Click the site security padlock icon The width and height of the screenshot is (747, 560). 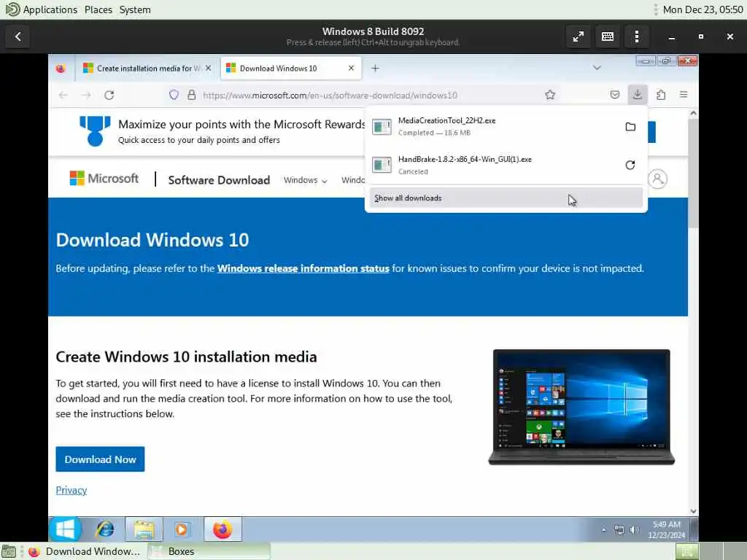coord(192,95)
